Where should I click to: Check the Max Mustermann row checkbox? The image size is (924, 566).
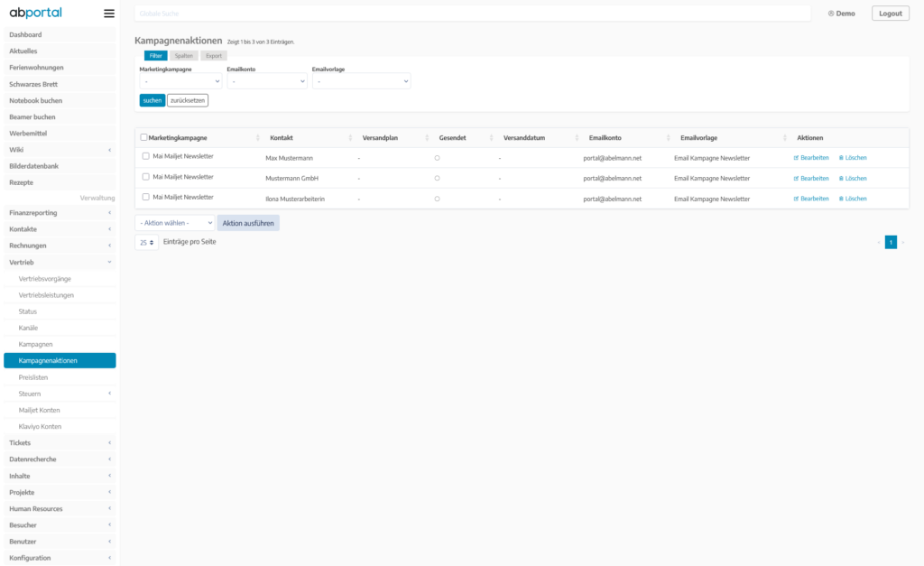point(146,156)
